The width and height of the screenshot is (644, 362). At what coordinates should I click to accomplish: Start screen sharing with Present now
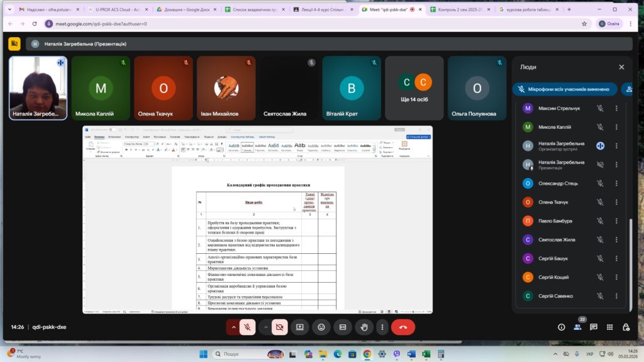tap(300, 327)
